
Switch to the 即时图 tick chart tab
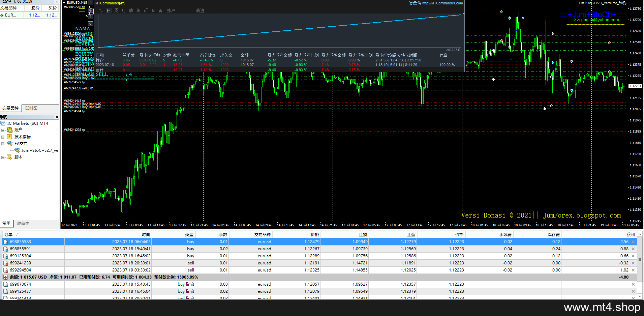pyautogui.click(x=31, y=108)
